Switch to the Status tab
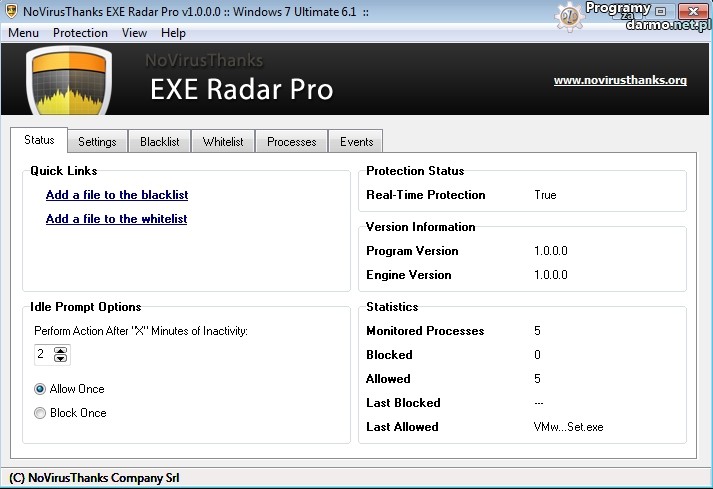Image resolution: width=713 pixels, height=489 pixels. 39,141
